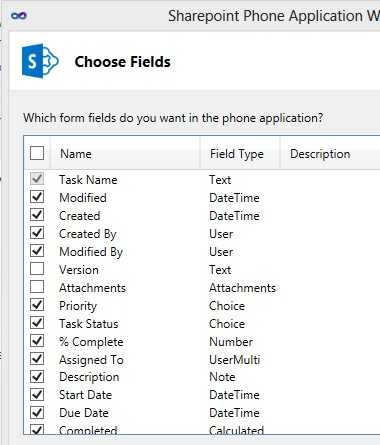Uncheck the Created By checkbox
This screenshot has height=445, width=380.
(x=37, y=233)
